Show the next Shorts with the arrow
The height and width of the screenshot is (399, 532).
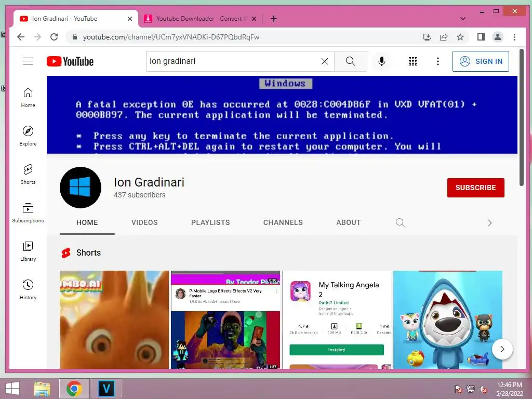click(x=502, y=349)
